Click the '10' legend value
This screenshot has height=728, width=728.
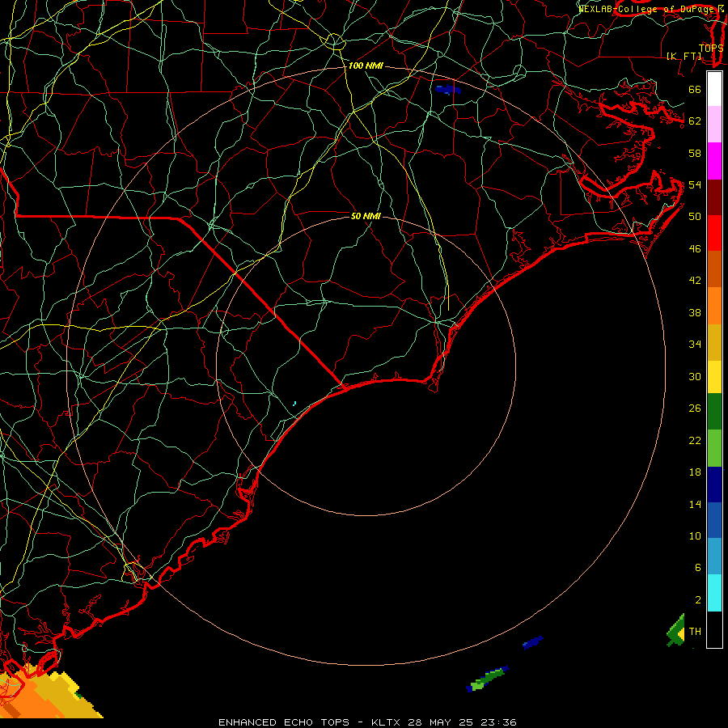tap(695, 535)
